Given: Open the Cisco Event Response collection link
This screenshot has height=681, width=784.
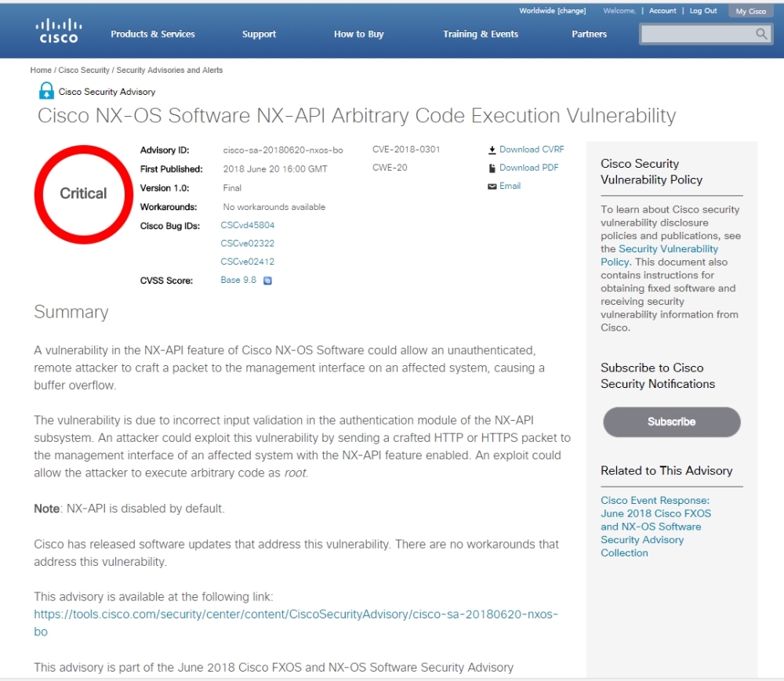Looking at the screenshot, I should tap(655, 527).
